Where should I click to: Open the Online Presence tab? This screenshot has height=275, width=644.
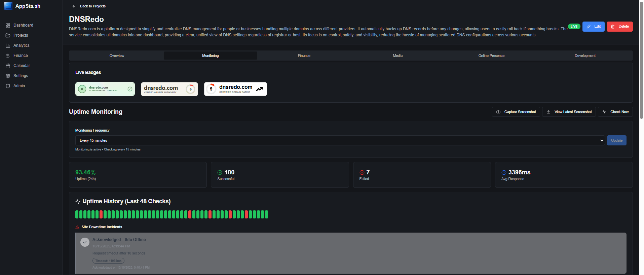(x=491, y=56)
